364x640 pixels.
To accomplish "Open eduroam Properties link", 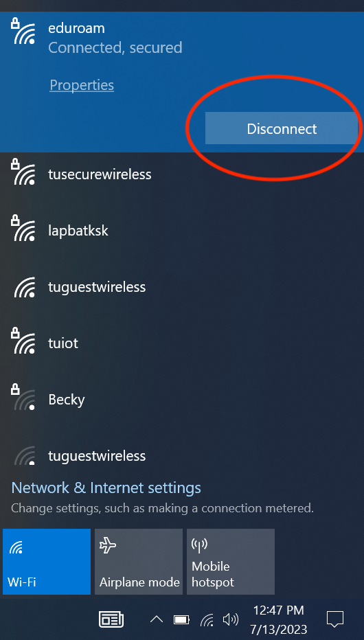I will pyautogui.click(x=82, y=85).
